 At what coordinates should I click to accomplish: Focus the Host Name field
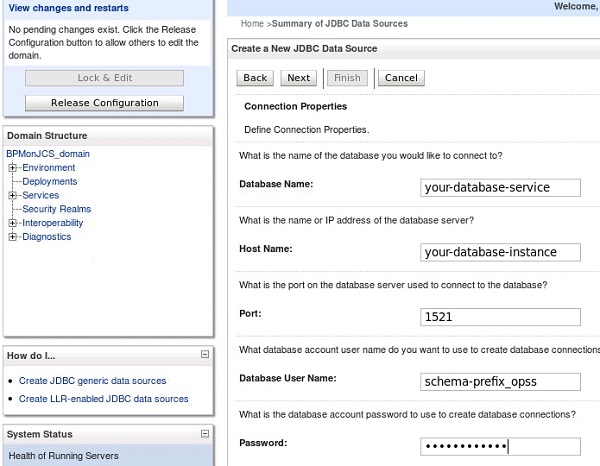pos(500,252)
